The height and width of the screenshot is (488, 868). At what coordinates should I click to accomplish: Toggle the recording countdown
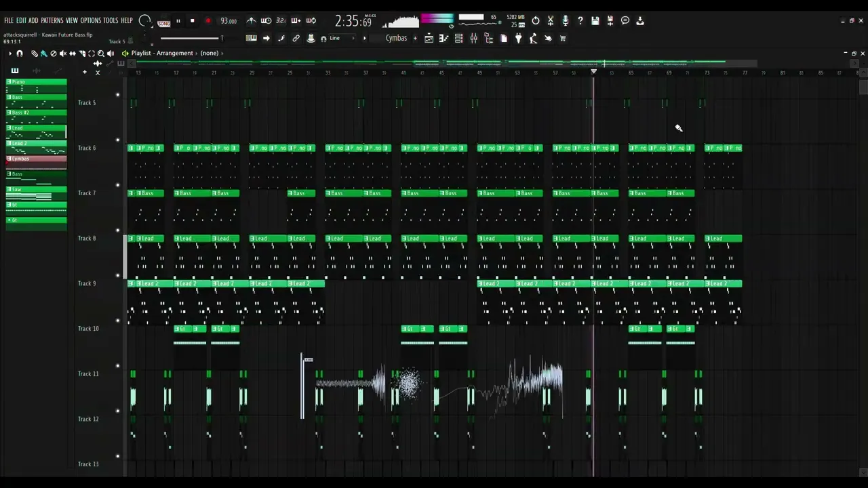pos(281,21)
